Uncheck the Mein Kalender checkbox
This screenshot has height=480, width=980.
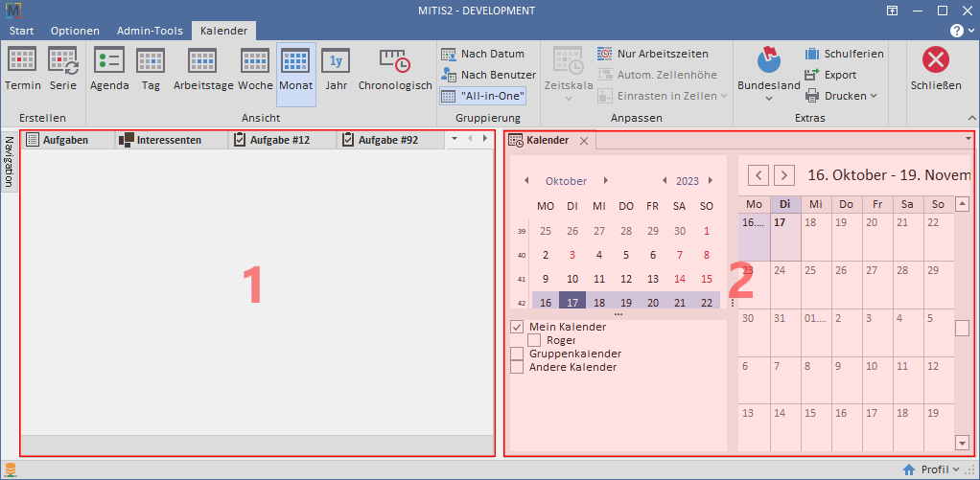[x=517, y=327]
